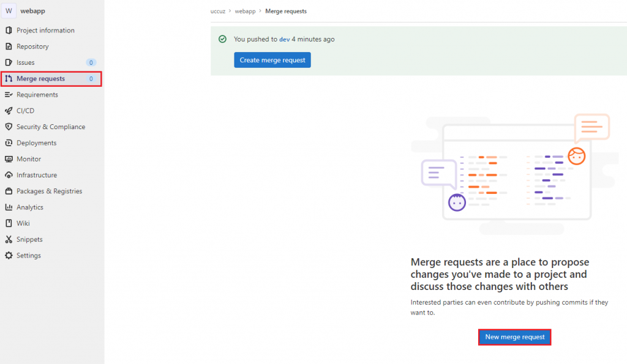Click the webapp breadcrumb link
627x364 pixels.
pyautogui.click(x=245, y=11)
